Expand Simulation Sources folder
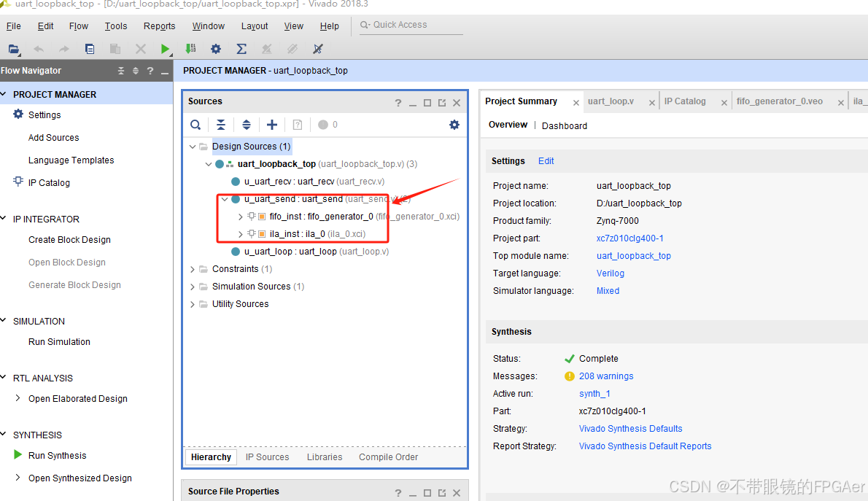868x501 pixels. point(192,287)
